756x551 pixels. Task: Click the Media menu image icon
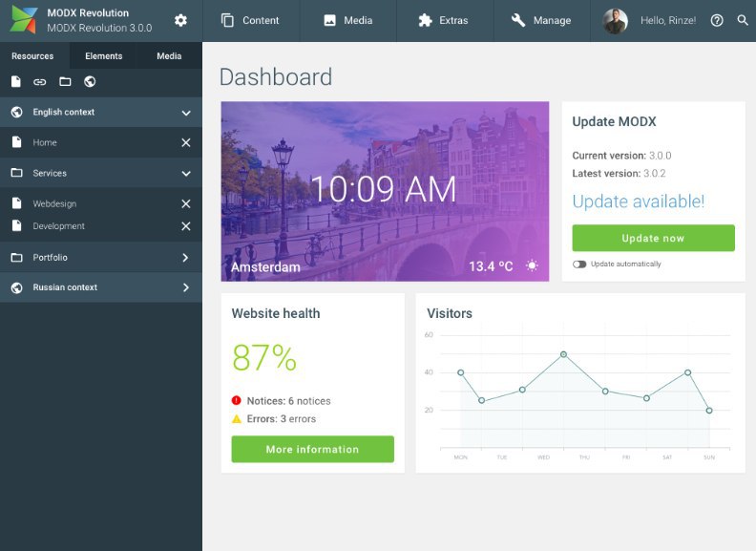[329, 20]
